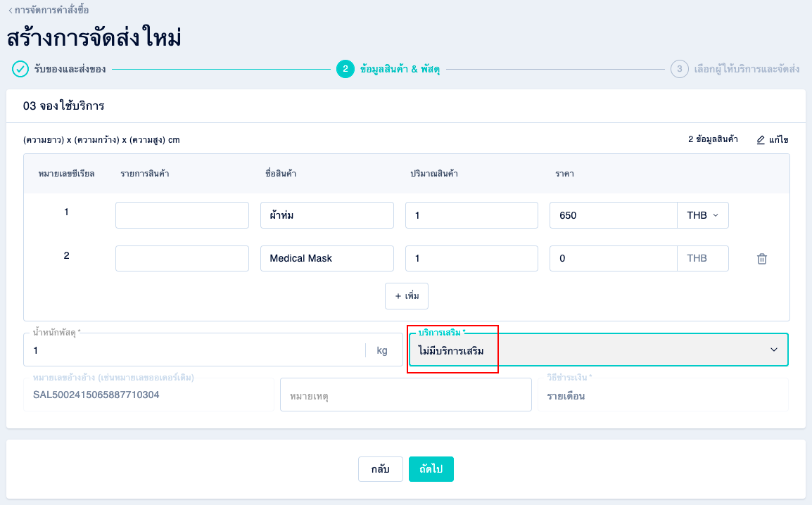Click the แก้ไข edit pencil link

tap(772, 140)
